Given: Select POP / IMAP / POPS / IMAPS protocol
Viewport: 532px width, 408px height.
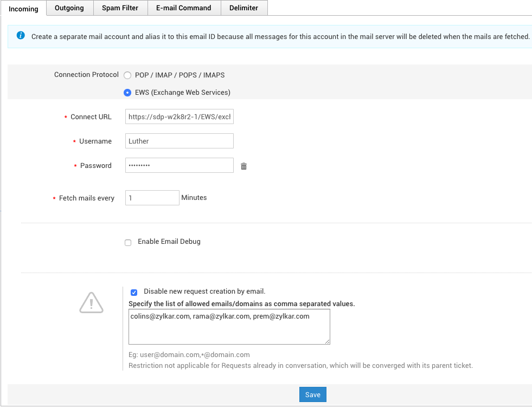Looking at the screenshot, I should (127, 75).
